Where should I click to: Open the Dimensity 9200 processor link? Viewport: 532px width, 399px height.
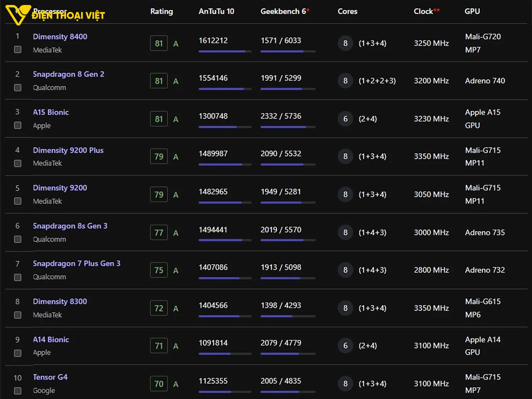click(x=60, y=188)
